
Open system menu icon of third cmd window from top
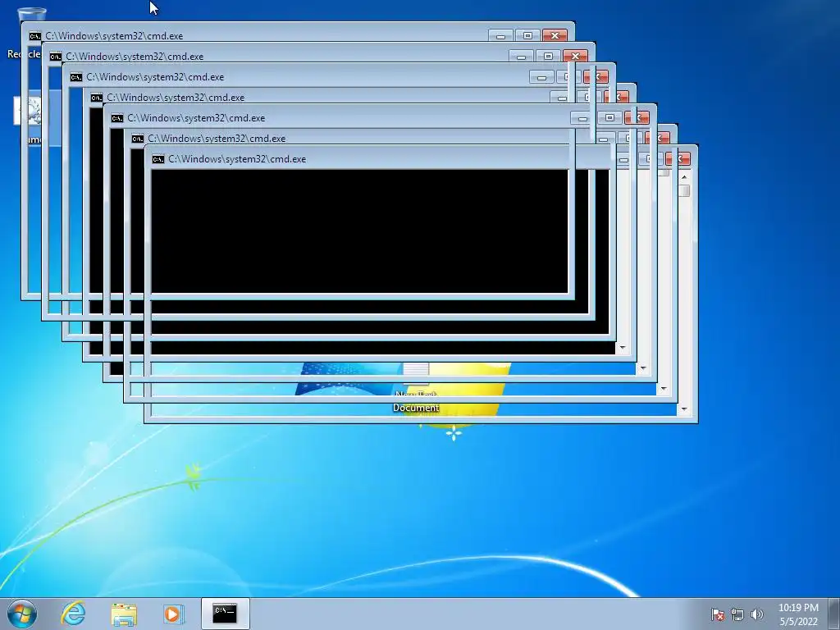point(75,77)
